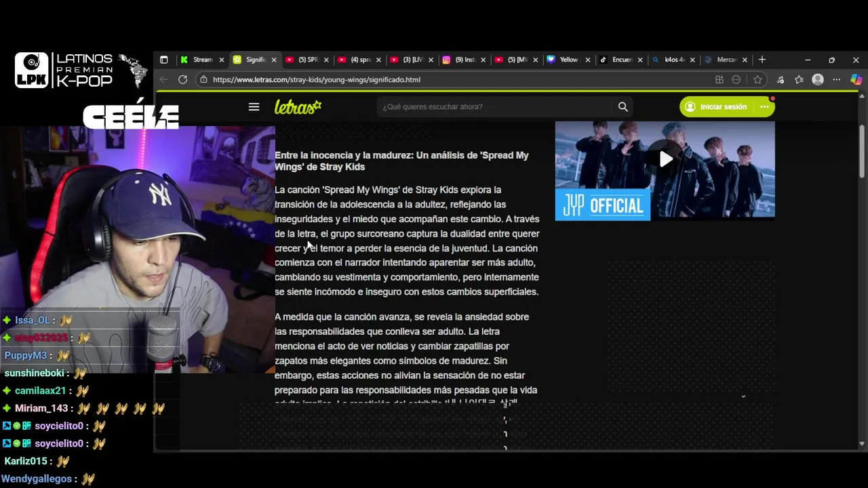This screenshot has height=488, width=868.
Task: Select chat user Miriam_143
Action: pyautogui.click(x=41, y=408)
